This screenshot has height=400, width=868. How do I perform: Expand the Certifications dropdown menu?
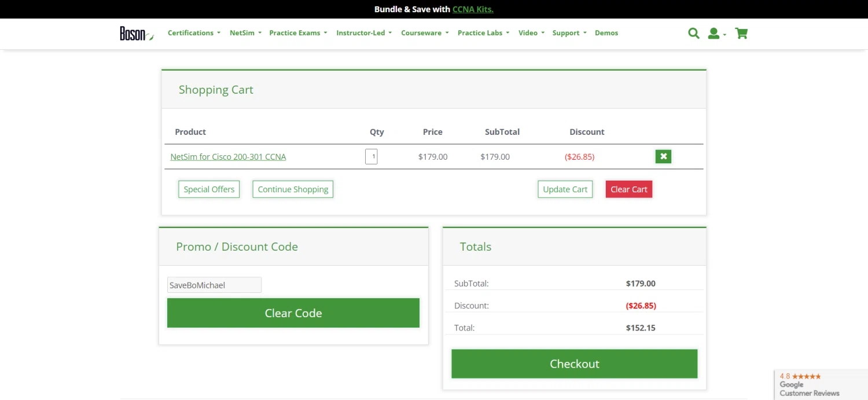point(194,33)
